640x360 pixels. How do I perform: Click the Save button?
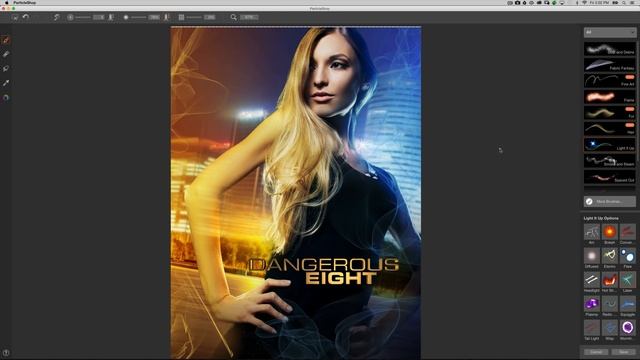pyautogui.click(x=624, y=352)
